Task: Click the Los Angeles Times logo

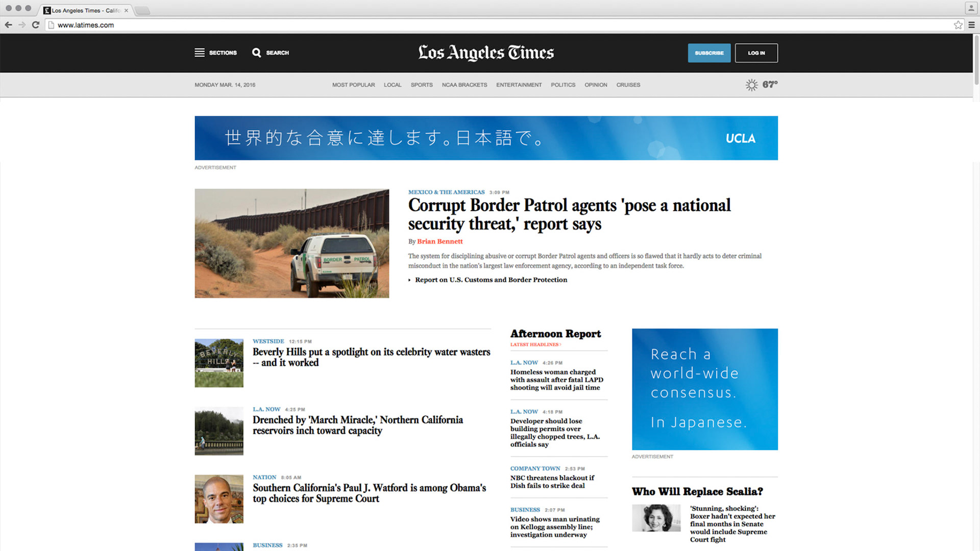Action: click(x=486, y=53)
